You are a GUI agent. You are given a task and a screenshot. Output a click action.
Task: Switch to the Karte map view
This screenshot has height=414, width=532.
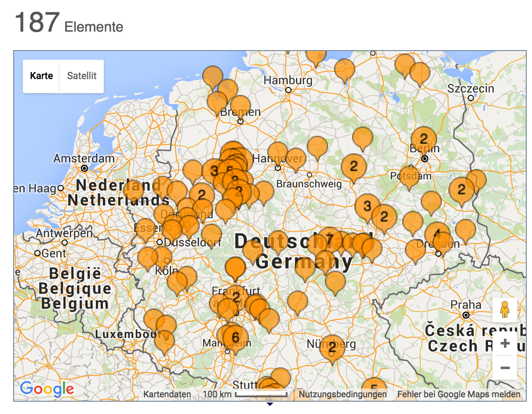coord(41,76)
